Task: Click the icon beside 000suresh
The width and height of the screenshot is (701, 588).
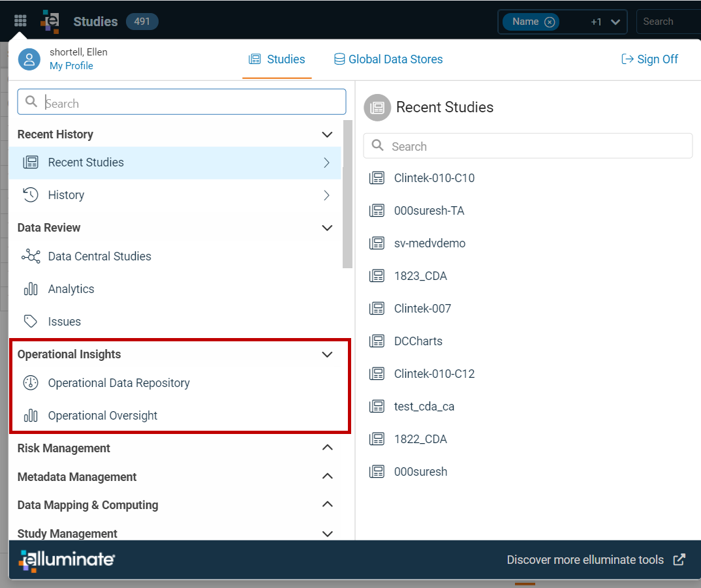Action: tap(377, 472)
